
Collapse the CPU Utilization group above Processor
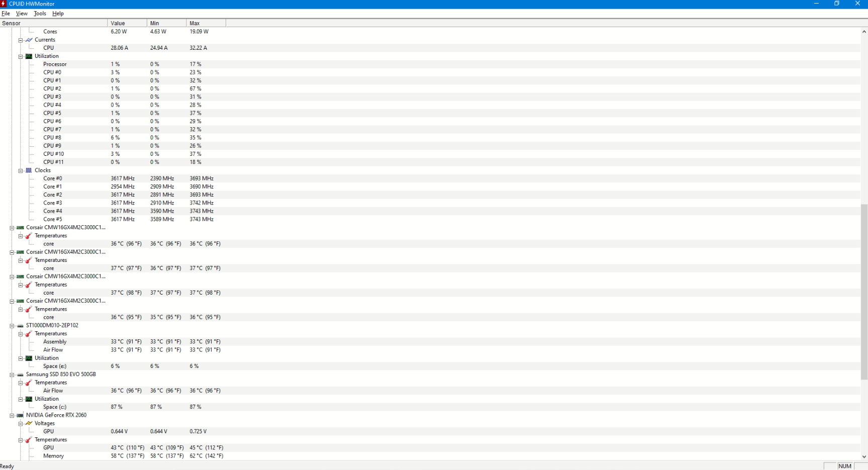21,56
